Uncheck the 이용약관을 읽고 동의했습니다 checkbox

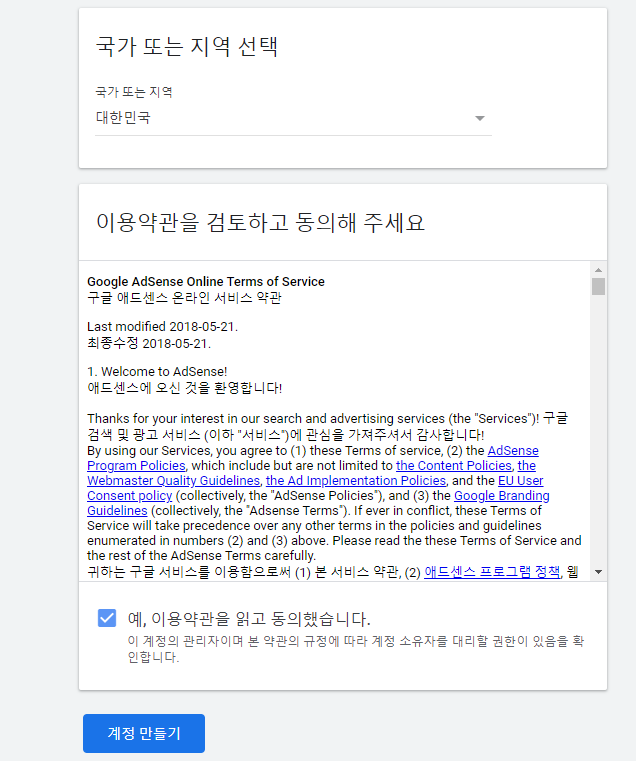[107, 618]
